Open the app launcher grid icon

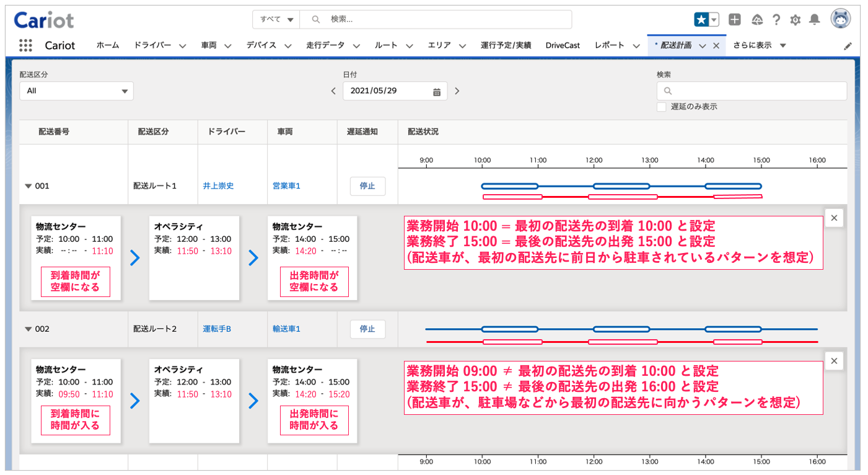pos(25,45)
